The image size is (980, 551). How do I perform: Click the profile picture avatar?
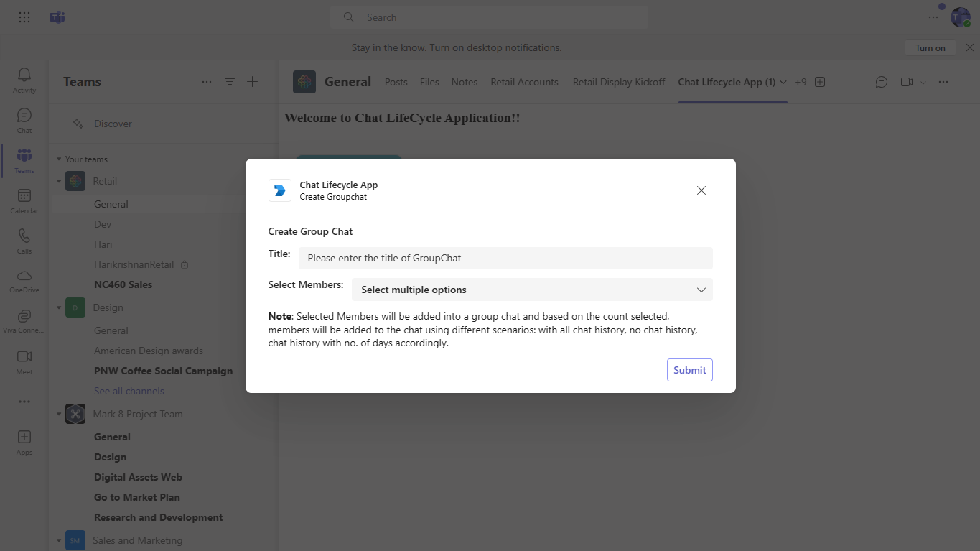[x=961, y=17]
